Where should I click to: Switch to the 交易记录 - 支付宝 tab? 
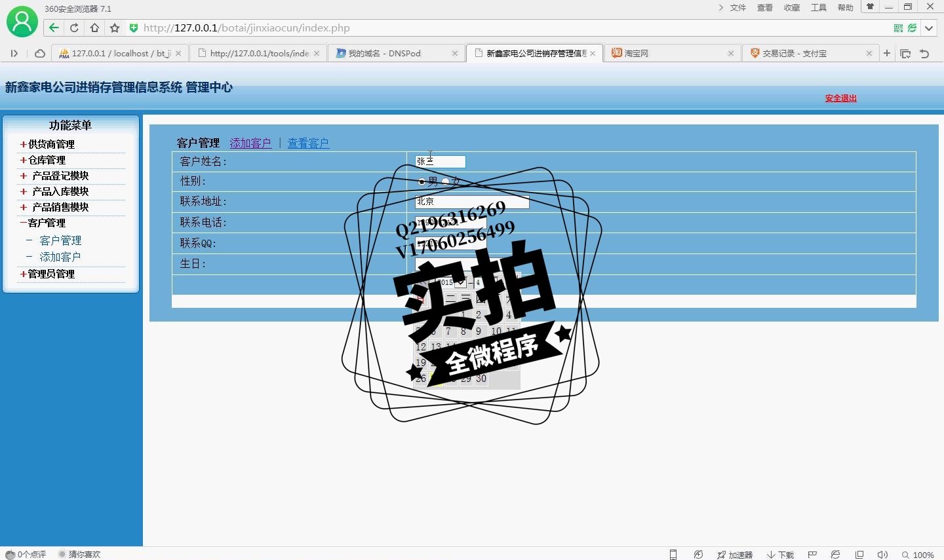(811, 53)
